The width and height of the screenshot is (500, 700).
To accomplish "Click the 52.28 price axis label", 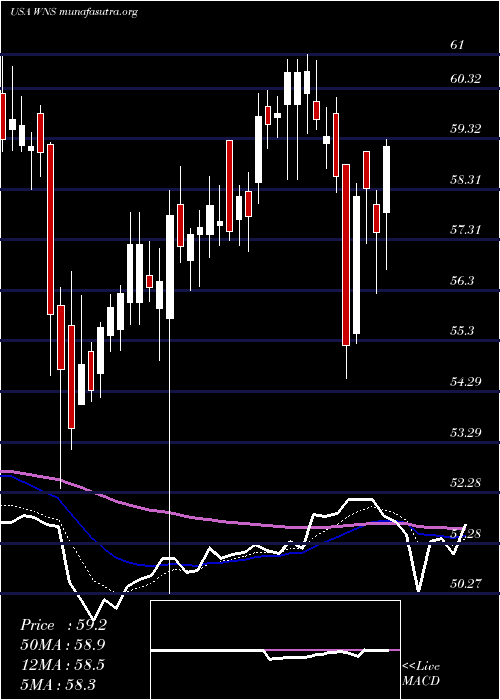I will tap(466, 482).
